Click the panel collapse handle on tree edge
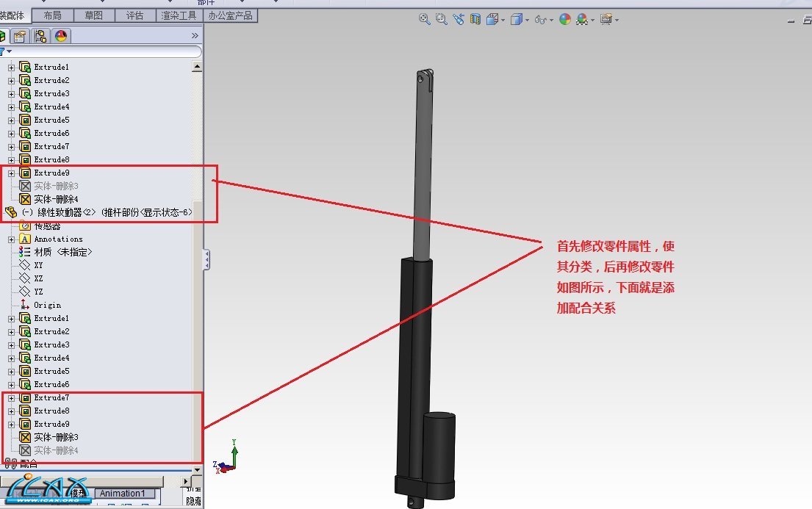Screen dimensions: 812x509 [206, 259]
